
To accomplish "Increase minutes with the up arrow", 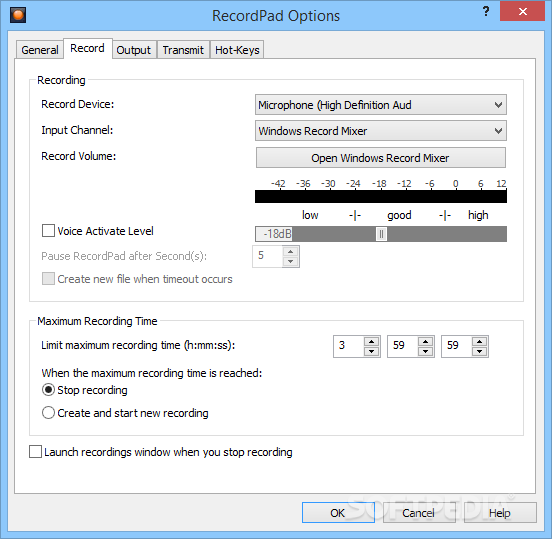I will tap(426, 341).
